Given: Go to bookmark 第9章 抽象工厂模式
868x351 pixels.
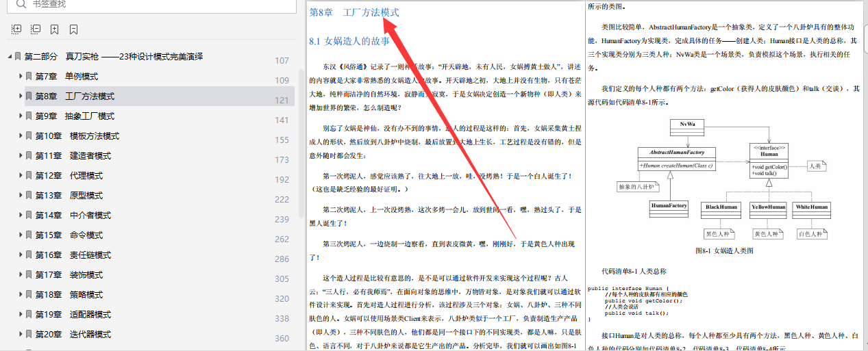Looking at the screenshot, I should pyautogui.click(x=75, y=116).
